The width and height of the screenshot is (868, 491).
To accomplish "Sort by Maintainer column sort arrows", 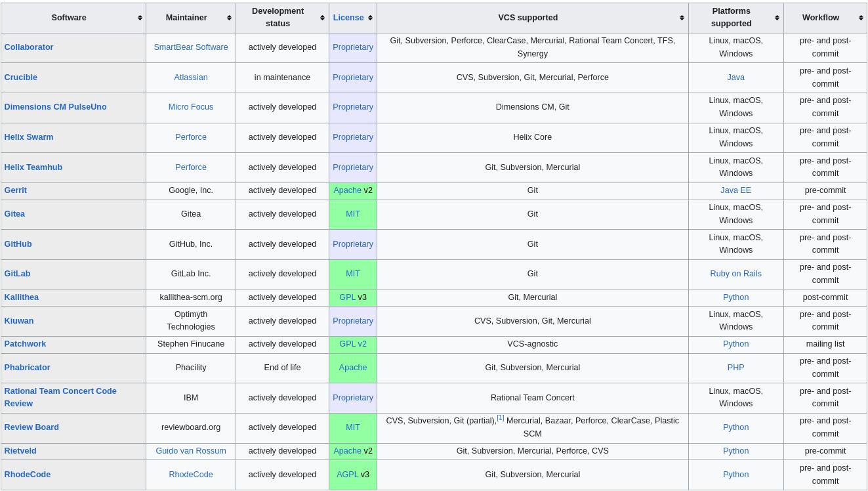I will pos(229,18).
